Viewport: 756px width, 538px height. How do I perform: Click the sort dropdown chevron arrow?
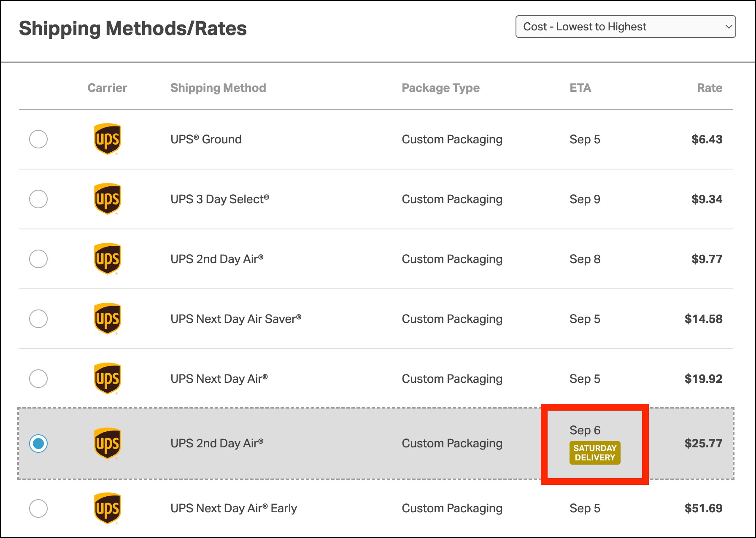(728, 27)
